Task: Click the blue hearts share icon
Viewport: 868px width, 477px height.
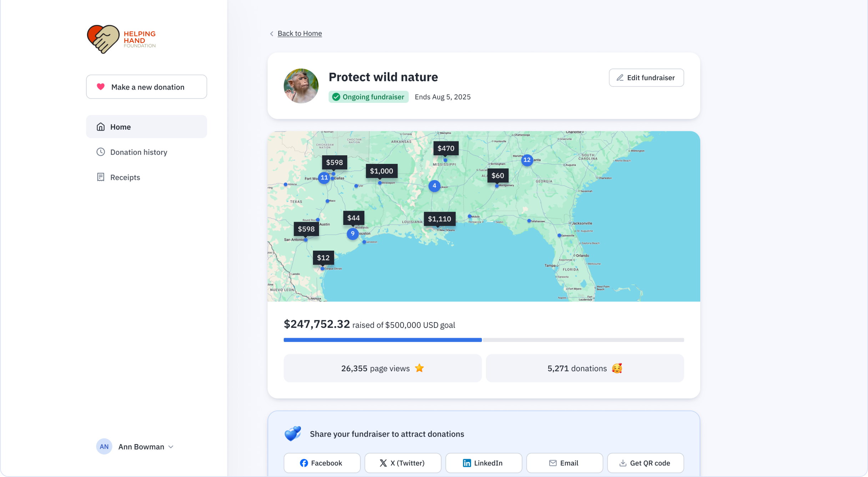Action: pos(293,433)
